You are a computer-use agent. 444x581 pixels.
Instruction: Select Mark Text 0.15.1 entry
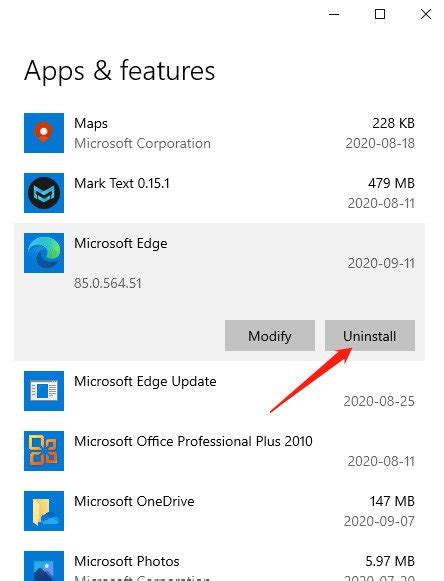[122, 183]
